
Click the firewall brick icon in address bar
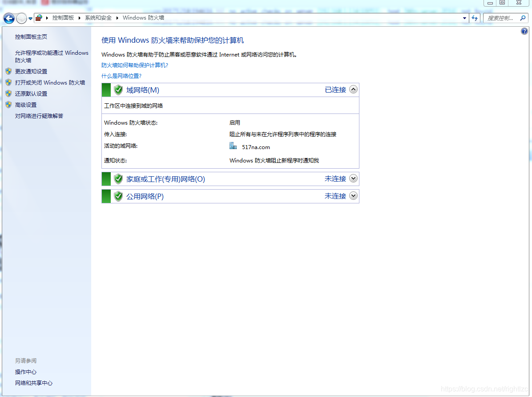coord(38,18)
